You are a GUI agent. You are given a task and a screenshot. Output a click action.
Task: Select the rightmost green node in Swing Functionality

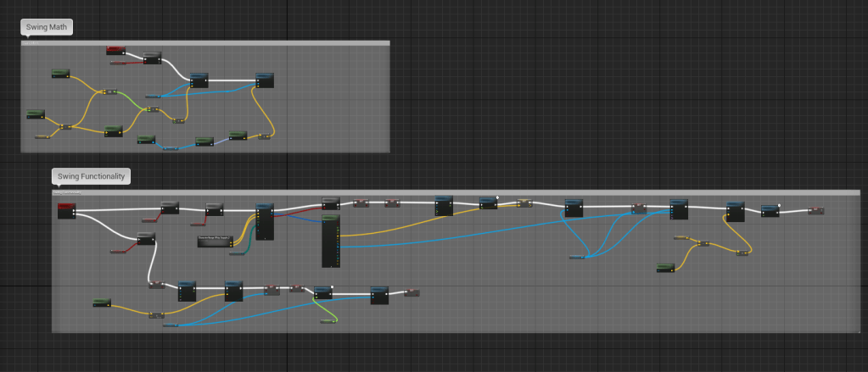coord(665,268)
